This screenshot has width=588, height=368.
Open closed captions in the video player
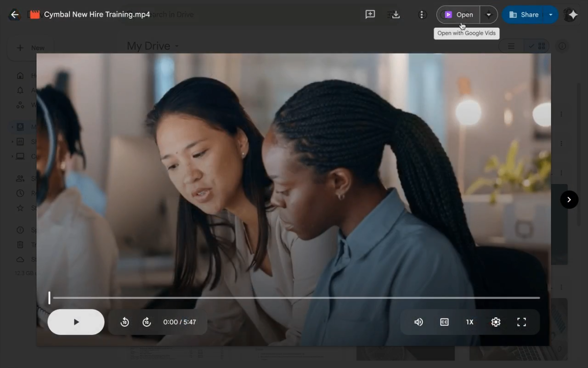[x=444, y=321]
